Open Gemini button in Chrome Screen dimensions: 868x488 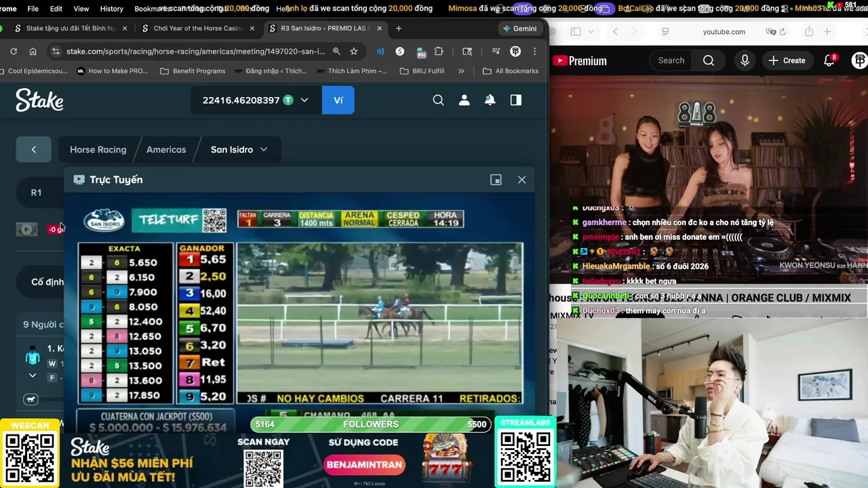pos(521,28)
